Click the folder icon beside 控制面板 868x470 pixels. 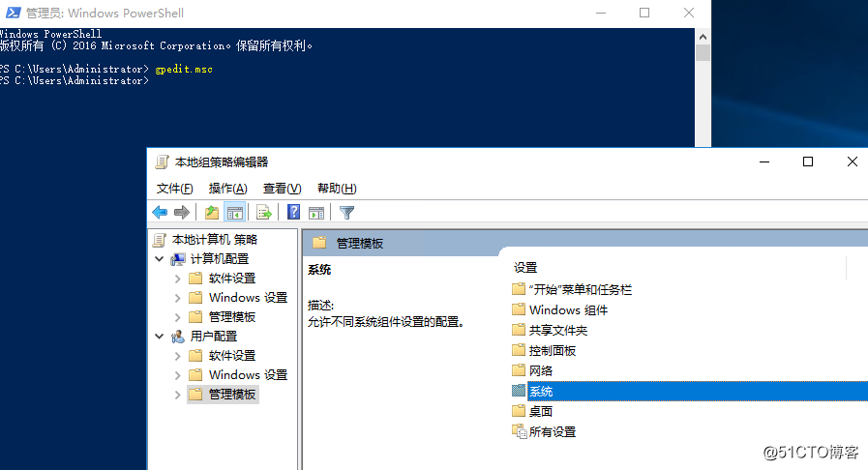pyautogui.click(x=519, y=350)
